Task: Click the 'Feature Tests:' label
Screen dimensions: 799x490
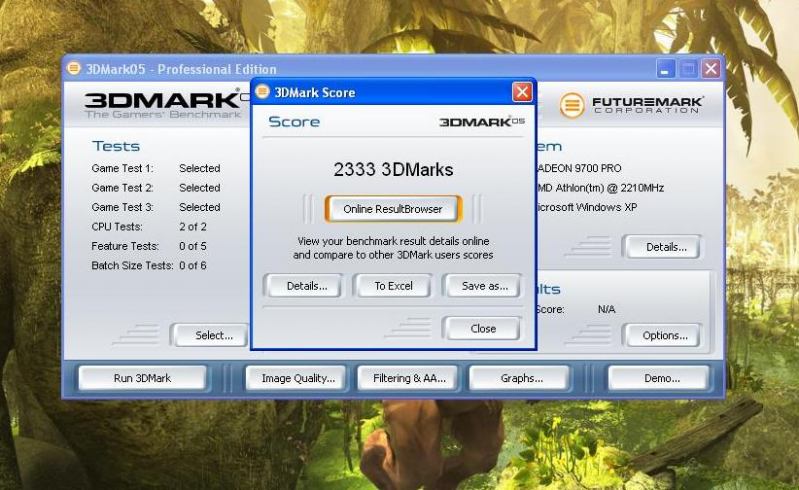Action: pyautogui.click(x=125, y=246)
